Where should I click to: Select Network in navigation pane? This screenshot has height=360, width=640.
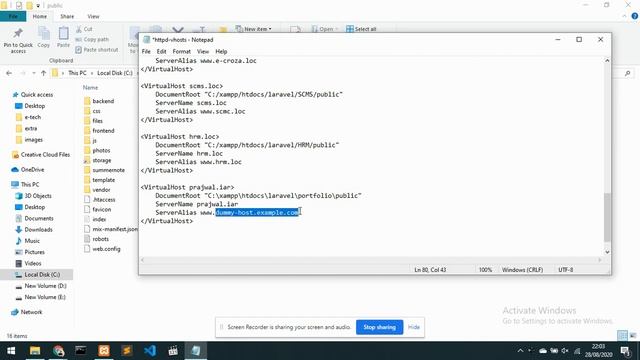[27, 312]
